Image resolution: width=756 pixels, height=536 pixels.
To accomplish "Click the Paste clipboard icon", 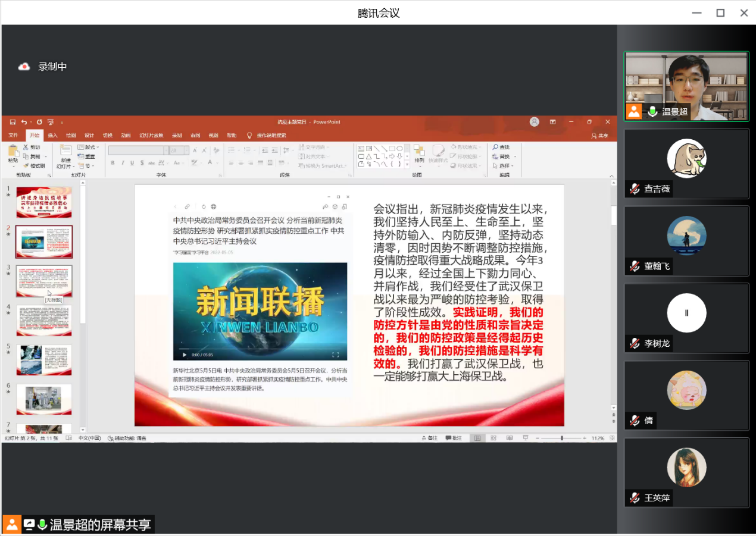I will [13, 151].
